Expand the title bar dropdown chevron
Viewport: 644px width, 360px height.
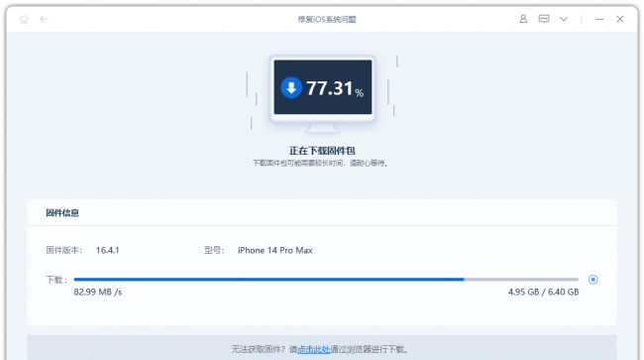[x=564, y=19]
